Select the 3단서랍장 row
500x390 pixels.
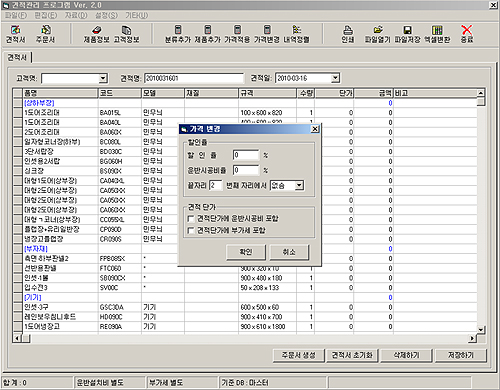[245, 152]
